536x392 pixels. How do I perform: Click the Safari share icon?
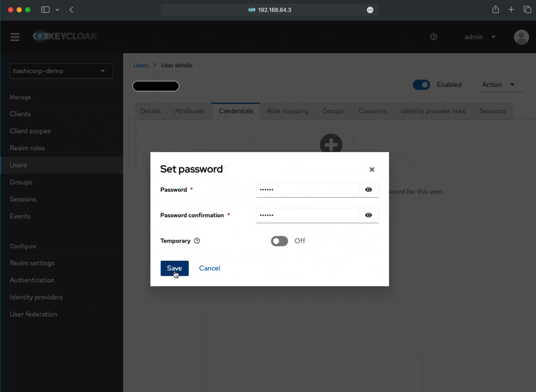[x=496, y=10]
